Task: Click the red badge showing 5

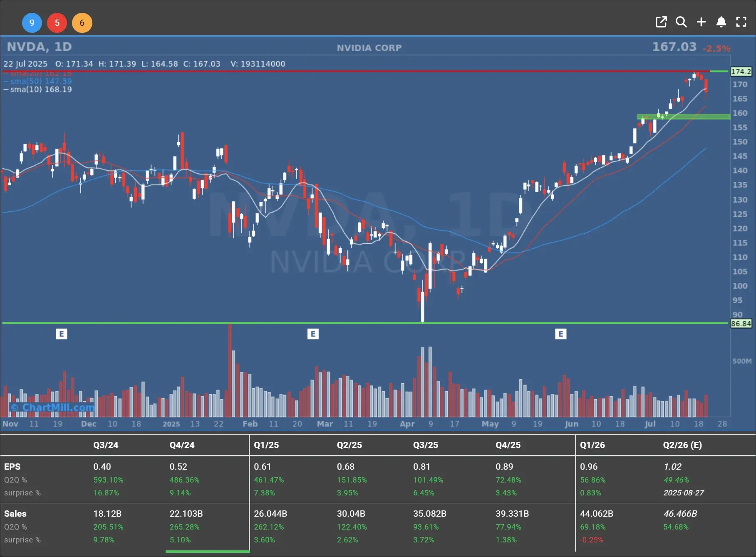Action: (x=57, y=23)
